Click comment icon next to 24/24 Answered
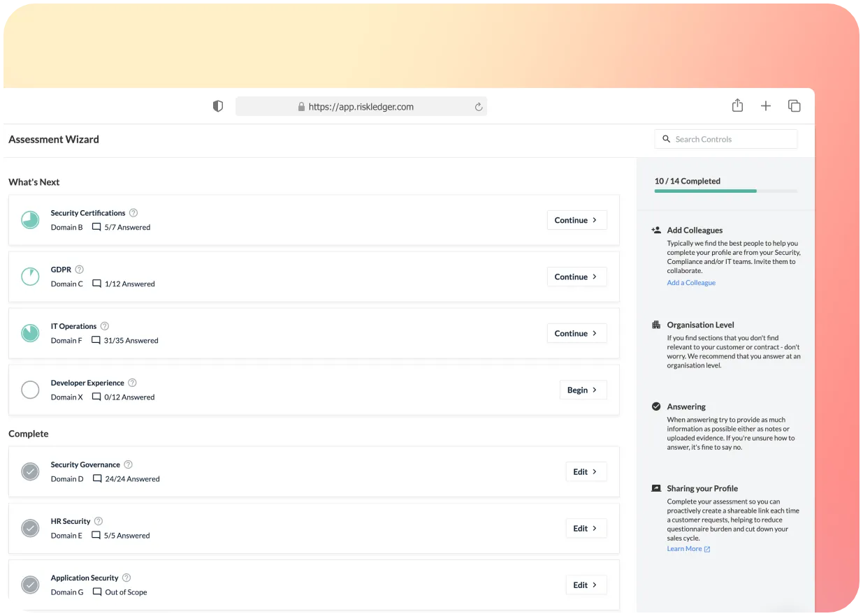The width and height of the screenshot is (863, 616). coord(97,478)
